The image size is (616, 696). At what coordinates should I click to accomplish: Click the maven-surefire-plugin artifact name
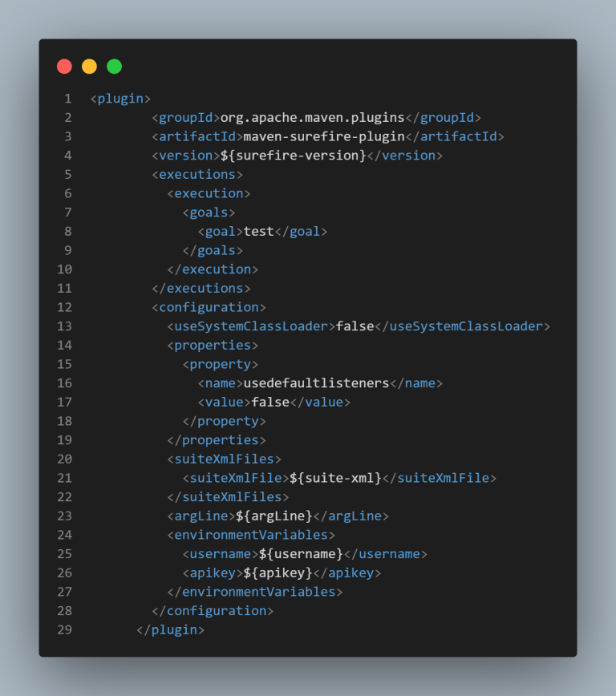coord(324,136)
